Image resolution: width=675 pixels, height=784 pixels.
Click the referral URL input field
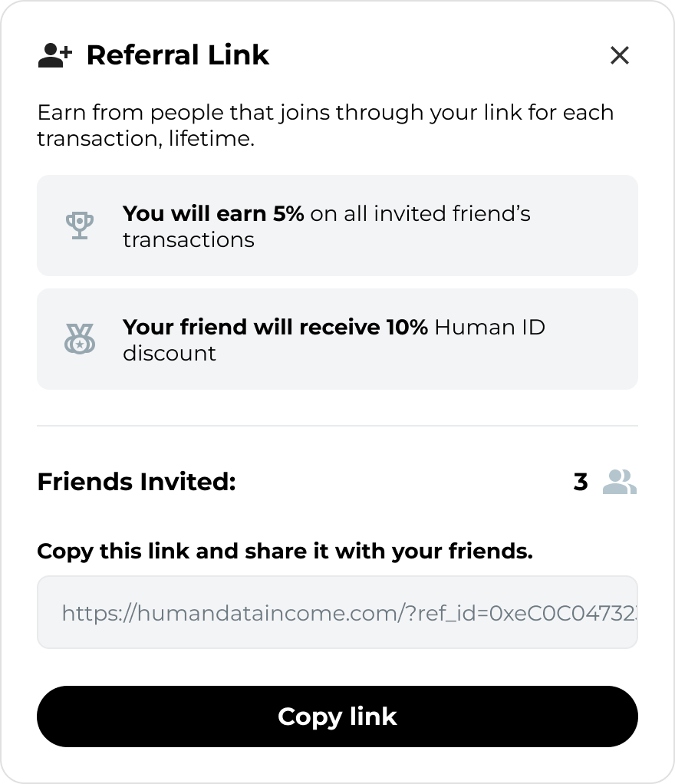(337, 612)
